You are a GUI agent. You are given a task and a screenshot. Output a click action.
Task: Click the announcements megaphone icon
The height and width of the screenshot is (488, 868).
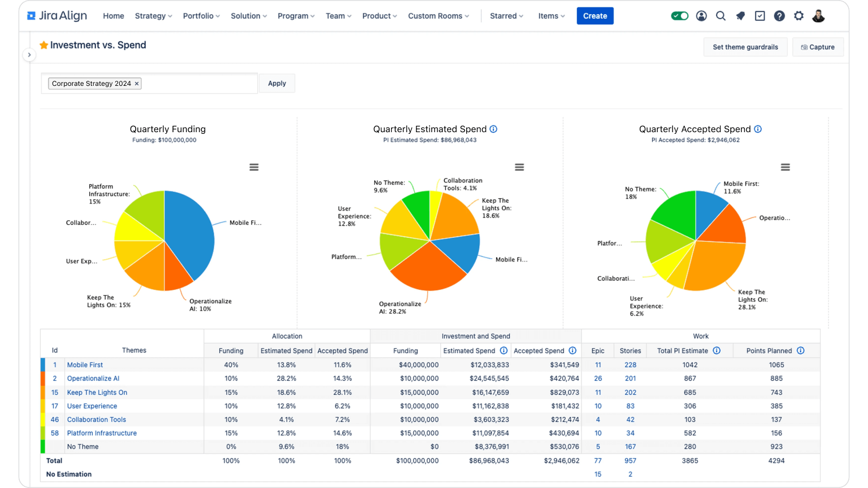tap(740, 16)
